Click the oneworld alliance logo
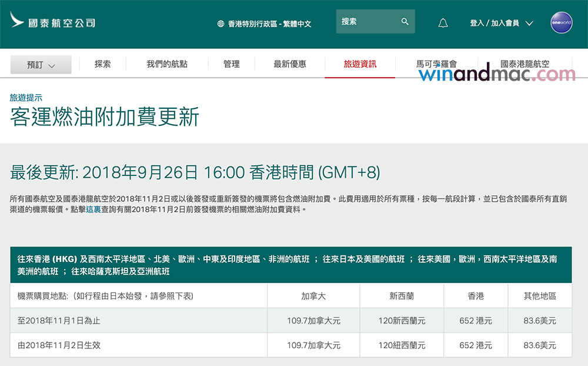Viewport: 588px width, 366px height. tap(561, 23)
